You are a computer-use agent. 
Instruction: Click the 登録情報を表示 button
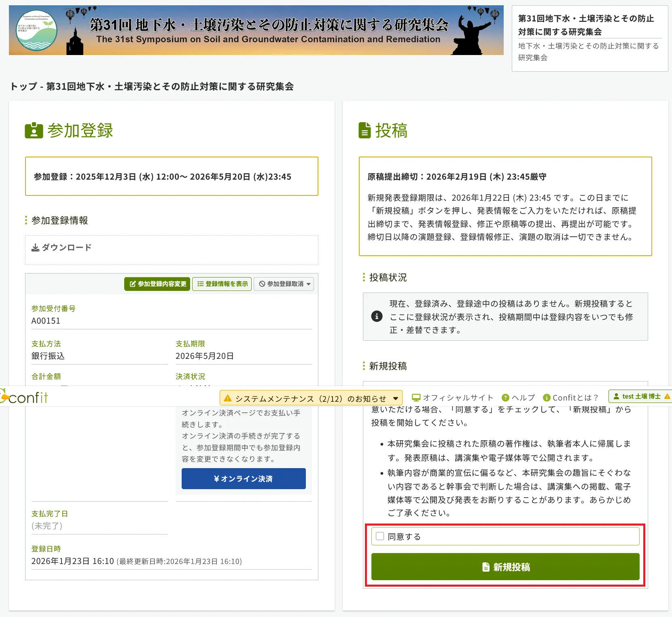(x=222, y=284)
